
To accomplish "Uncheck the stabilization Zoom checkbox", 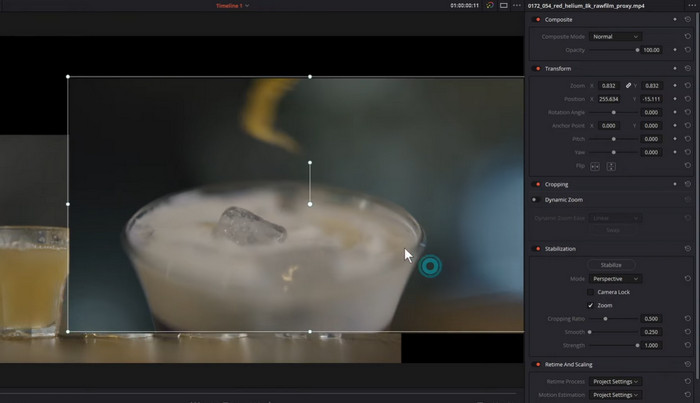I will tap(590, 305).
